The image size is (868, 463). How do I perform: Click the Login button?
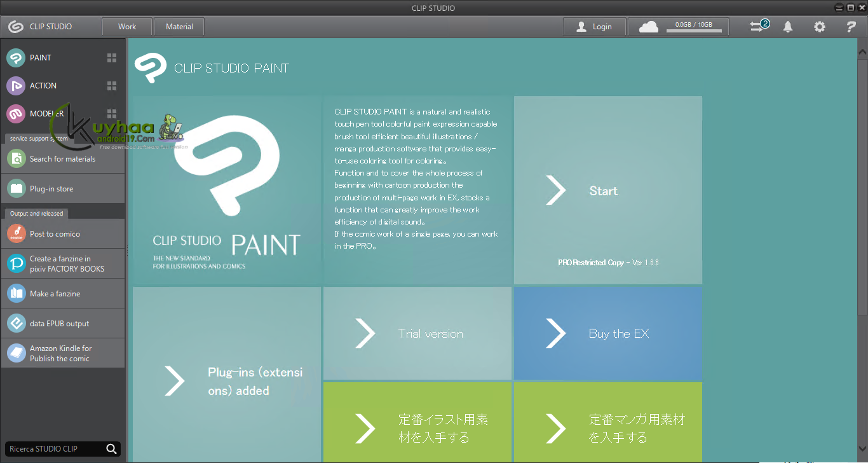(x=594, y=27)
